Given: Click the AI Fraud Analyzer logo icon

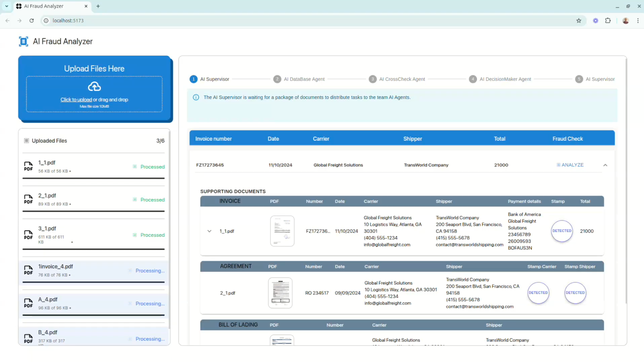Looking at the screenshot, I should (x=23, y=41).
